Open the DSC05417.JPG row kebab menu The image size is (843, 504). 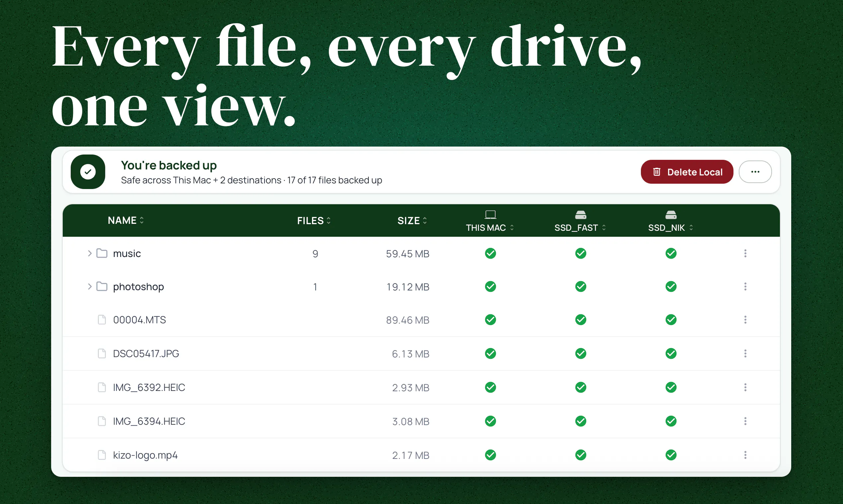click(x=745, y=353)
